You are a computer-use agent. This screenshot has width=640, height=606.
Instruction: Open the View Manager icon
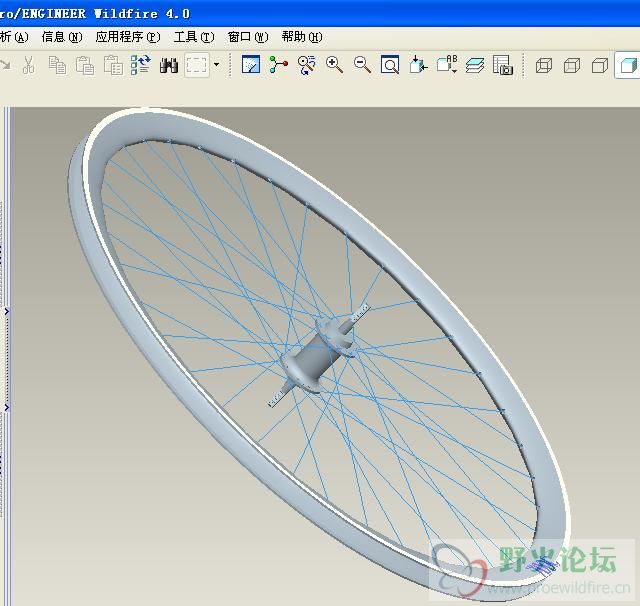(x=502, y=65)
